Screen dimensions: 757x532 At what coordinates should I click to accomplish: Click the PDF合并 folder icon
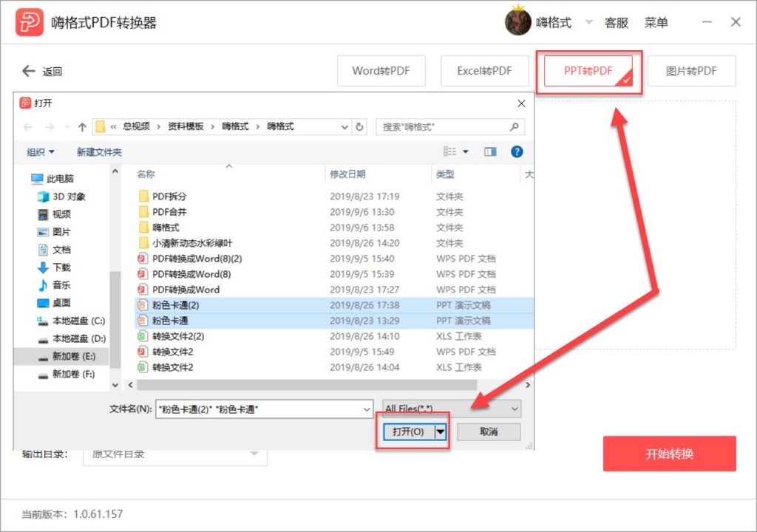click(x=143, y=211)
